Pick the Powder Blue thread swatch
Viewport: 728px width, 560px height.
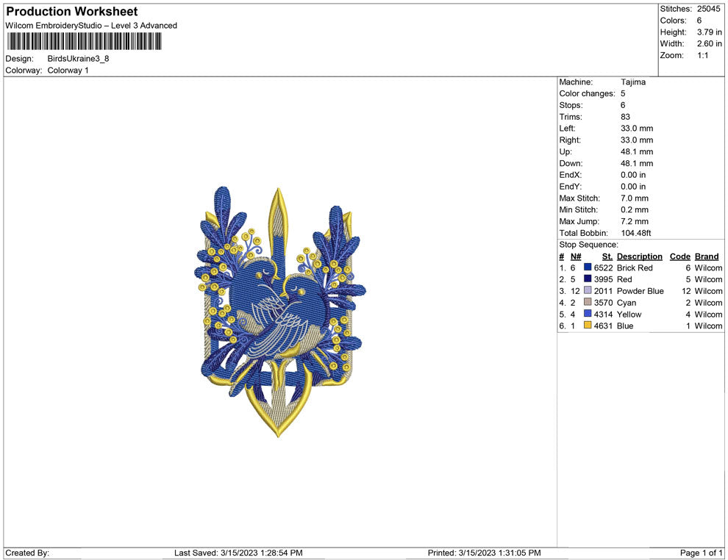tap(588, 291)
